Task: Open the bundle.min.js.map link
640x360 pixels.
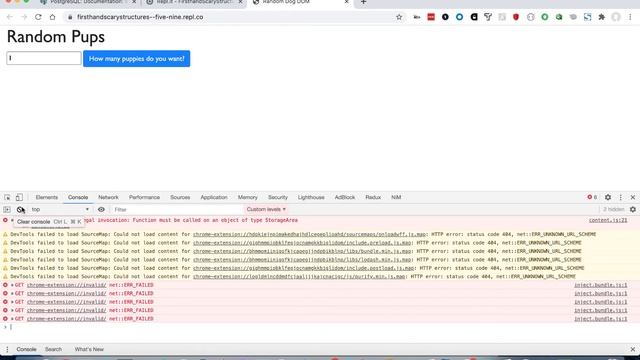Action: point(302,251)
